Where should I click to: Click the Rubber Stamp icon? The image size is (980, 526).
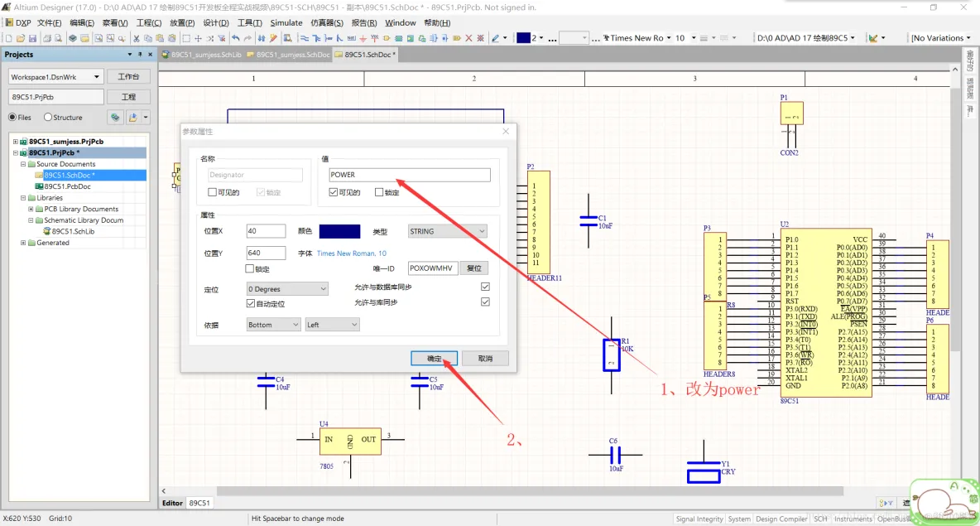[172, 38]
